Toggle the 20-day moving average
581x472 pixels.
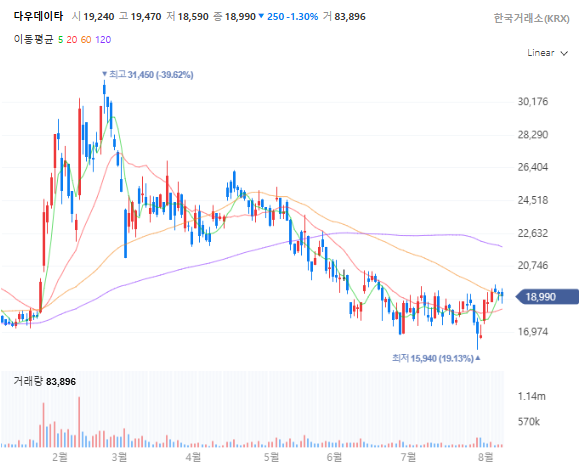(72, 40)
